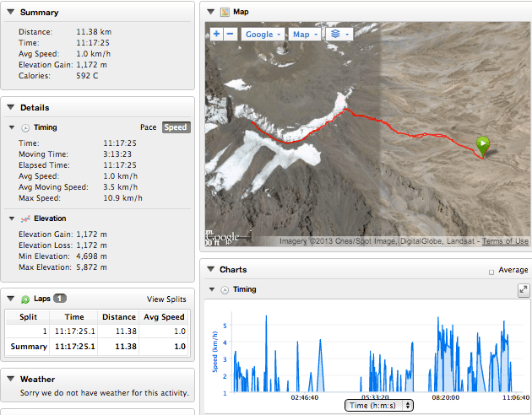Image resolution: width=532 pixels, height=415 pixels.
Task: Collapse the Summary panel
Action: (10, 13)
